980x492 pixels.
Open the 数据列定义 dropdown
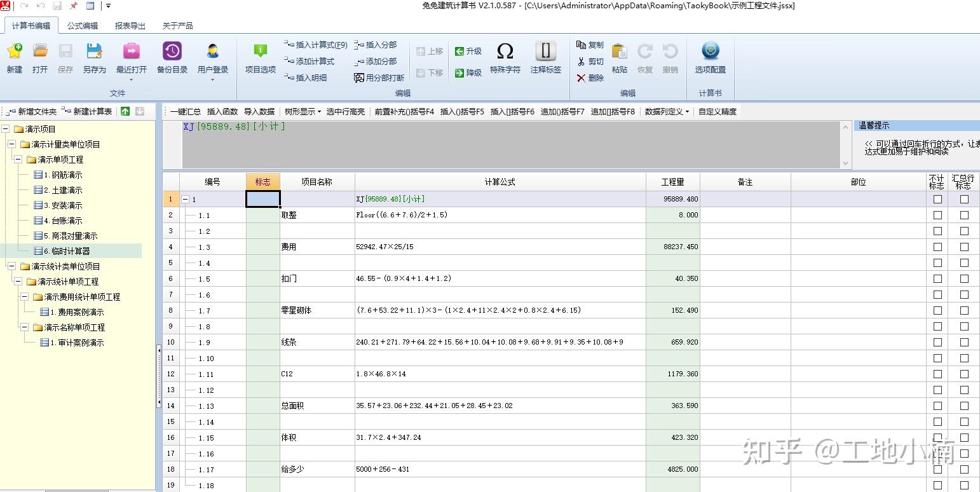point(667,111)
